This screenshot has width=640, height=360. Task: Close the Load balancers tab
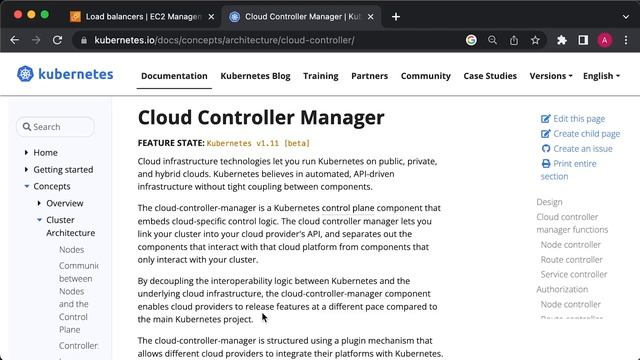(x=211, y=17)
